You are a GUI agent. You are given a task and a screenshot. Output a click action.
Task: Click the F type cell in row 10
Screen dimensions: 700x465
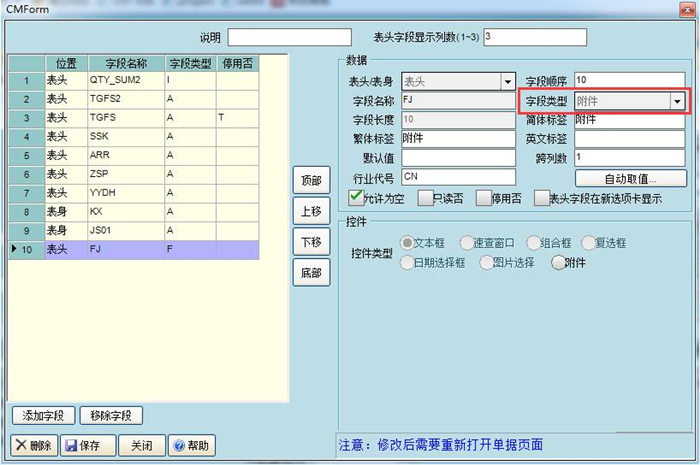(191, 249)
